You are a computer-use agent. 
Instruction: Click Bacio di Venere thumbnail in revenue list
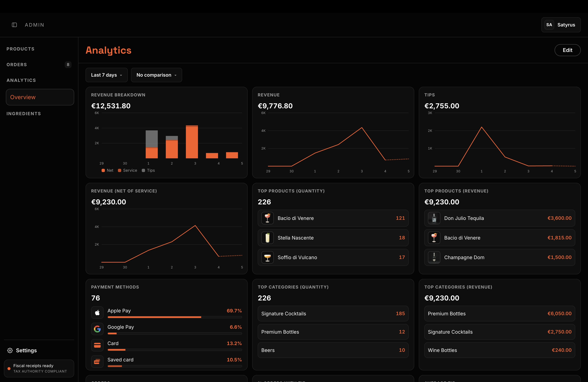click(434, 238)
